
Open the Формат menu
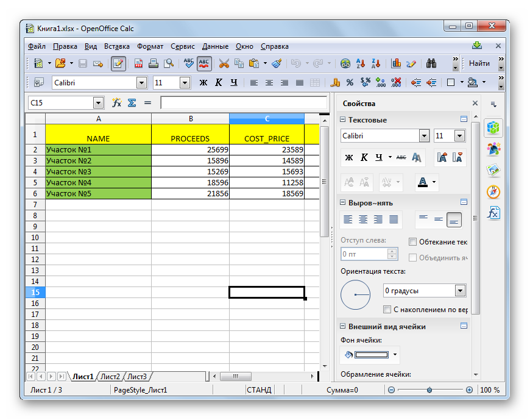coord(150,46)
